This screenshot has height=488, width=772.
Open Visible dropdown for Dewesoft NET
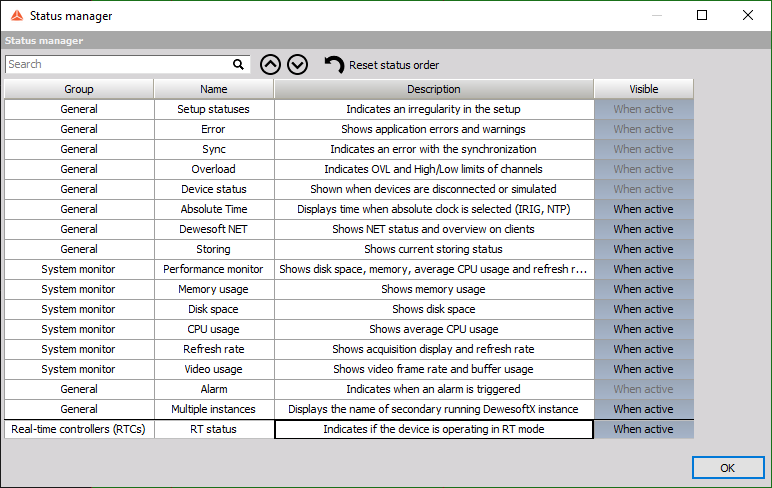[643, 229]
